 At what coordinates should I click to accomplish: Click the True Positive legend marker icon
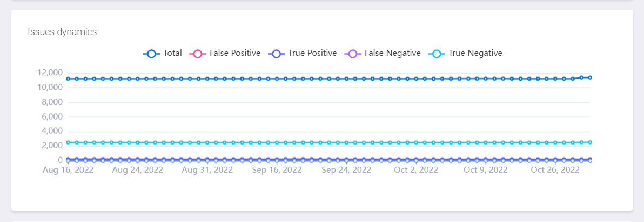coord(277,54)
